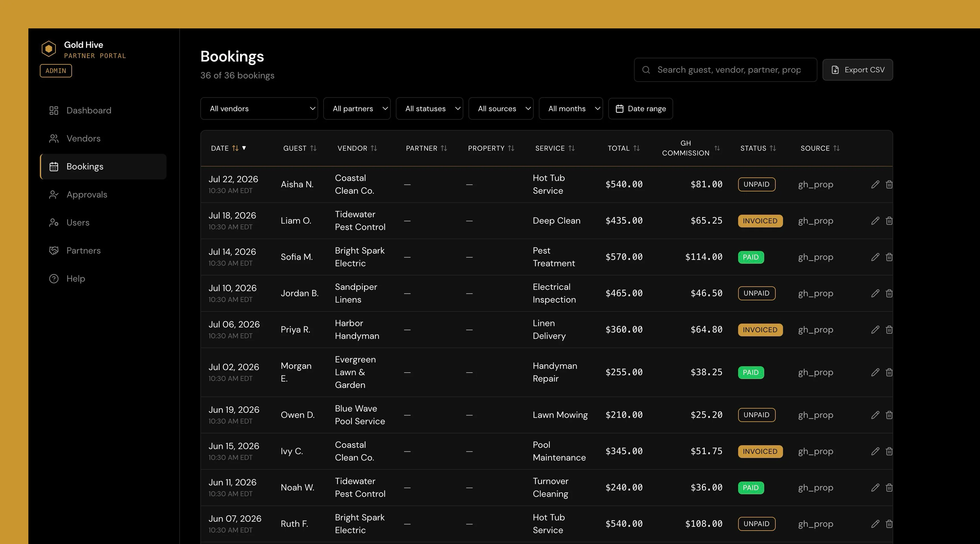Sort by Partner column
The height and width of the screenshot is (544, 980).
click(x=426, y=148)
